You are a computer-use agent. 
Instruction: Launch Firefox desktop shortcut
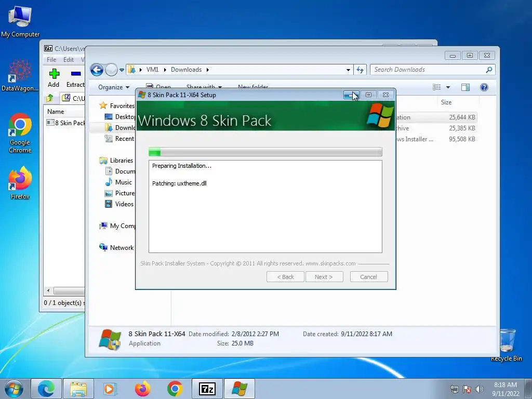pos(20,182)
